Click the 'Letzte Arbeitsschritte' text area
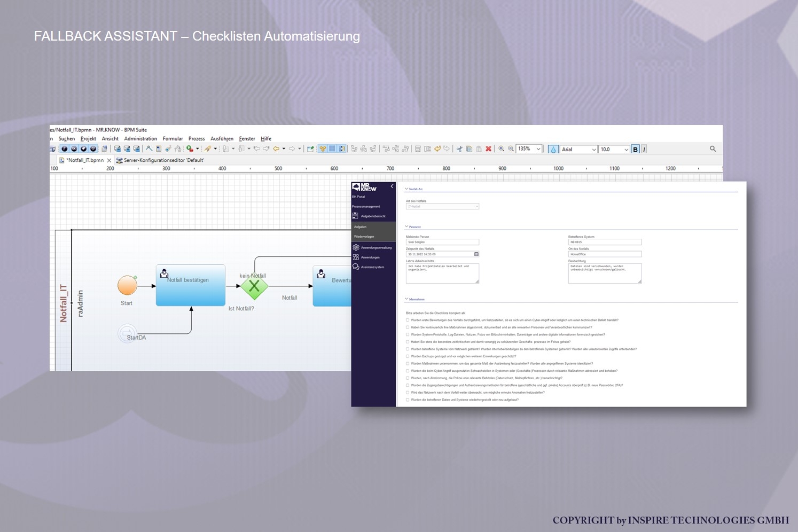 pyautogui.click(x=442, y=273)
